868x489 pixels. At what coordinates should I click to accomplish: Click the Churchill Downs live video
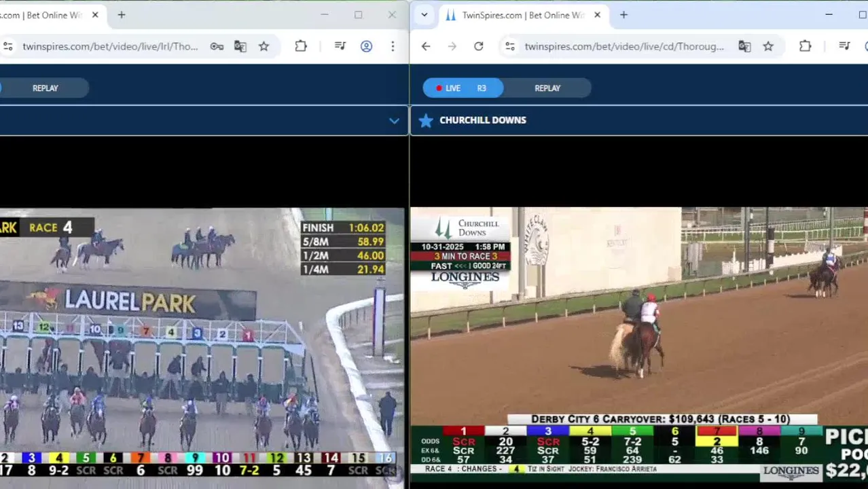point(639,345)
